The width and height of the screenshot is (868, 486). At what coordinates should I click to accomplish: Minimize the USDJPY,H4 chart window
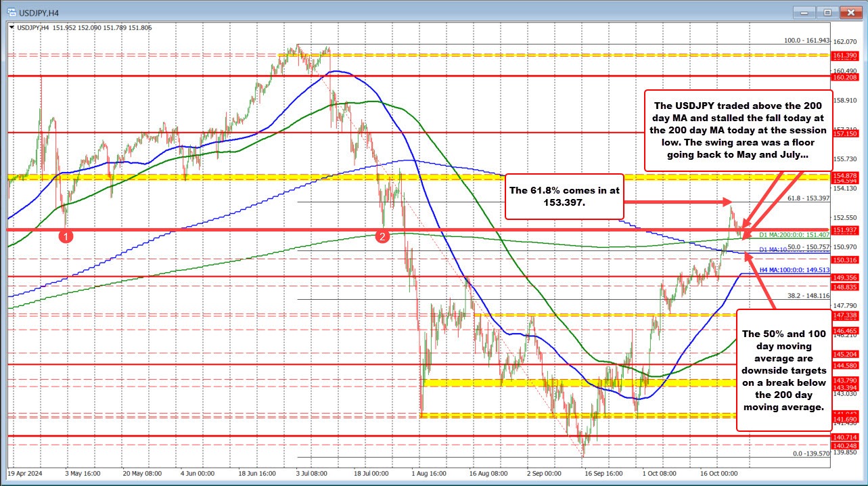point(804,12)
